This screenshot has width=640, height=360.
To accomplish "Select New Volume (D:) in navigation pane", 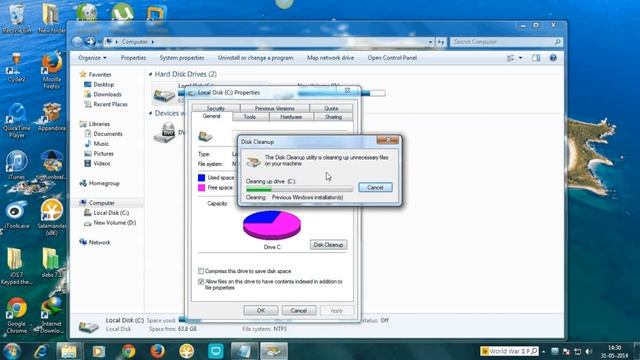I will pyautogui.click(x=115, y=223).
